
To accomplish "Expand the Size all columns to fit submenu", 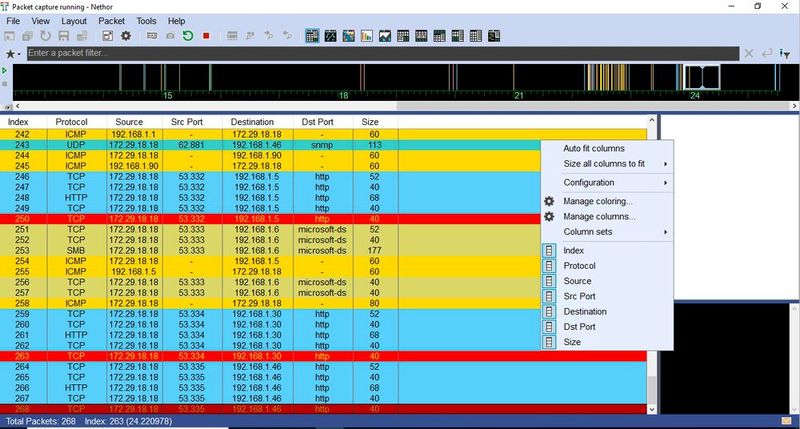I will (606, 163).
